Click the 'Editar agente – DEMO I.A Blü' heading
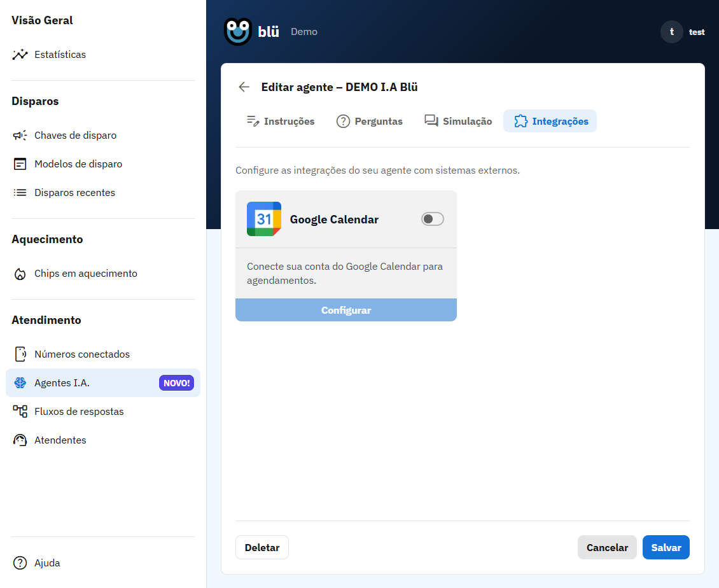Screen dimensions: 719x588 coord(339,87)
